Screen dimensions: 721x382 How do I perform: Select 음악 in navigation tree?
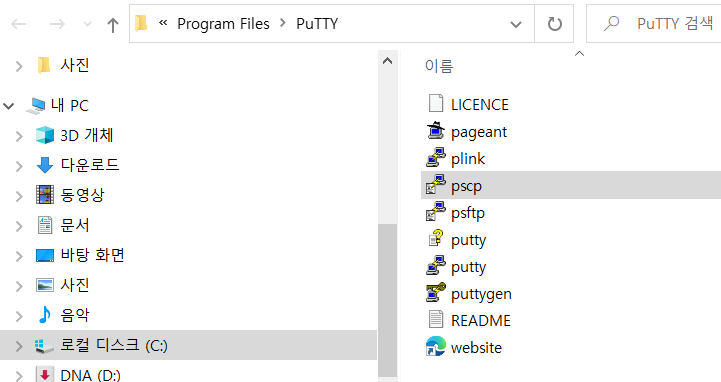[x=74, y=315]
